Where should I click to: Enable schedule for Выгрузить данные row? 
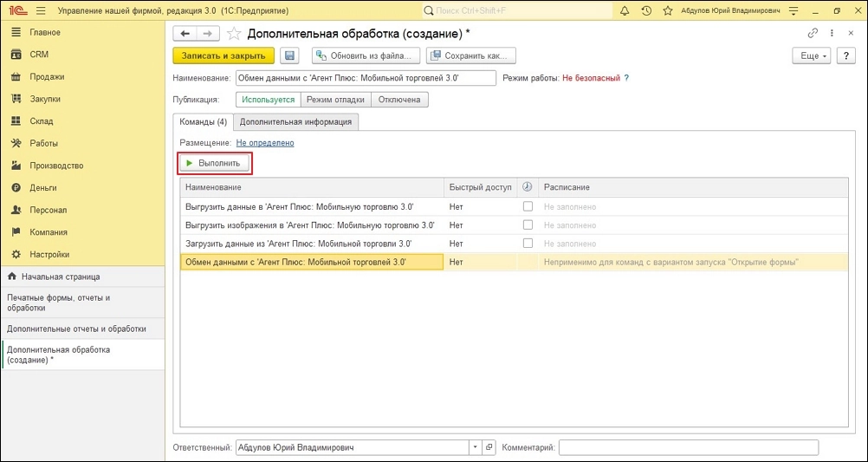(x=528, y=206)
